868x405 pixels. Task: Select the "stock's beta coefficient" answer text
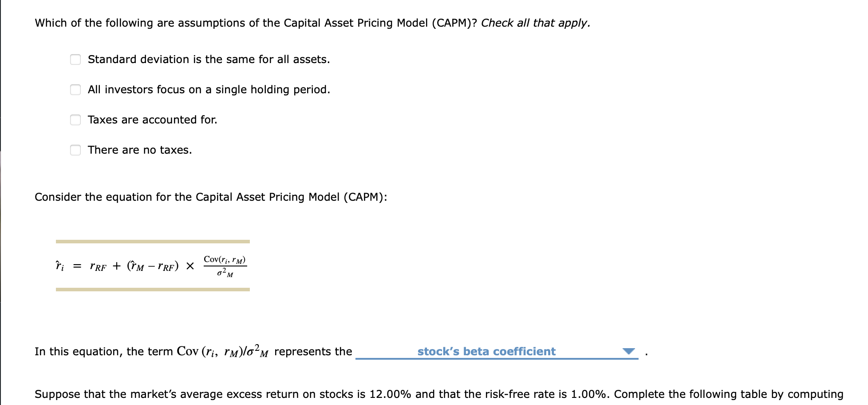pos(485,351)
